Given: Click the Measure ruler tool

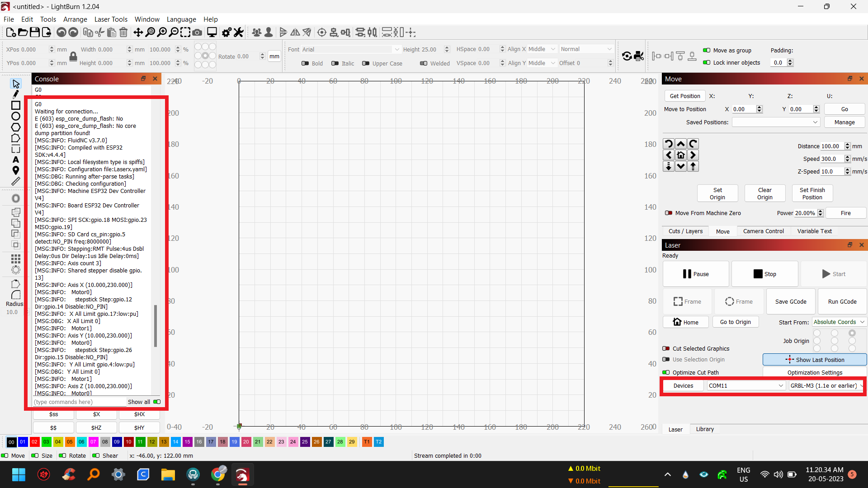Looking at the screenshot, I should point(15,182).
